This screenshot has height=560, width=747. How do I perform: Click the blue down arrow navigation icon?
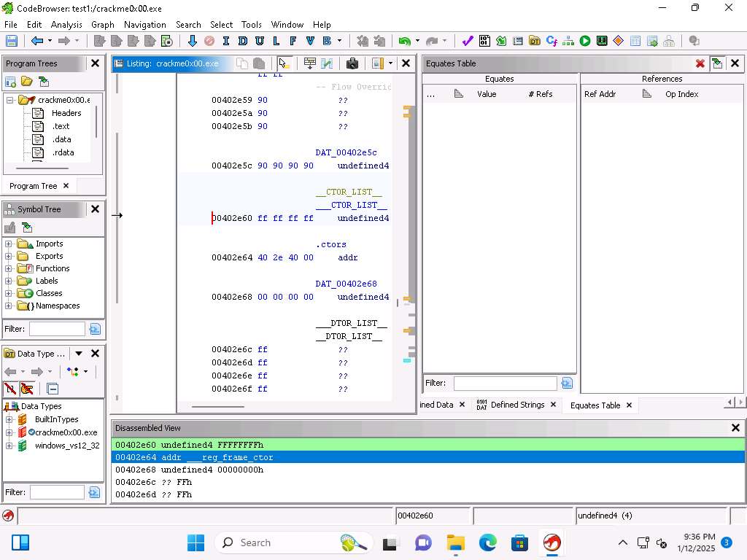click(x=193, y=42)
